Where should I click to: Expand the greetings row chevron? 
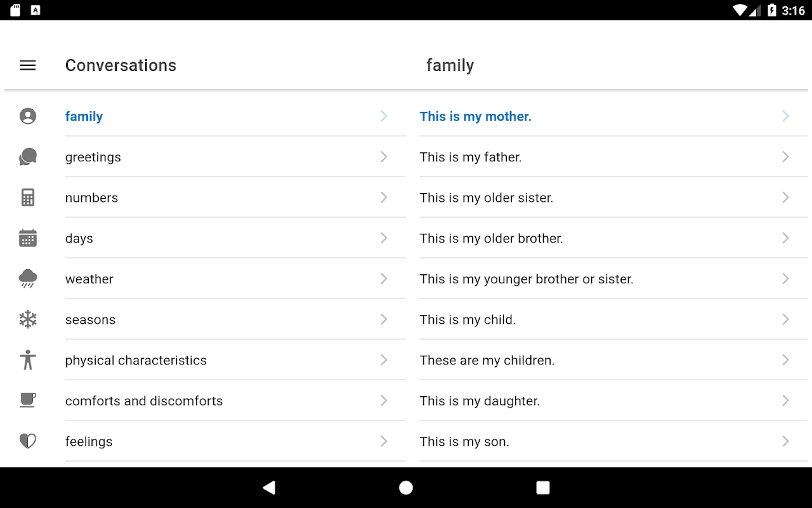point(384,157)
